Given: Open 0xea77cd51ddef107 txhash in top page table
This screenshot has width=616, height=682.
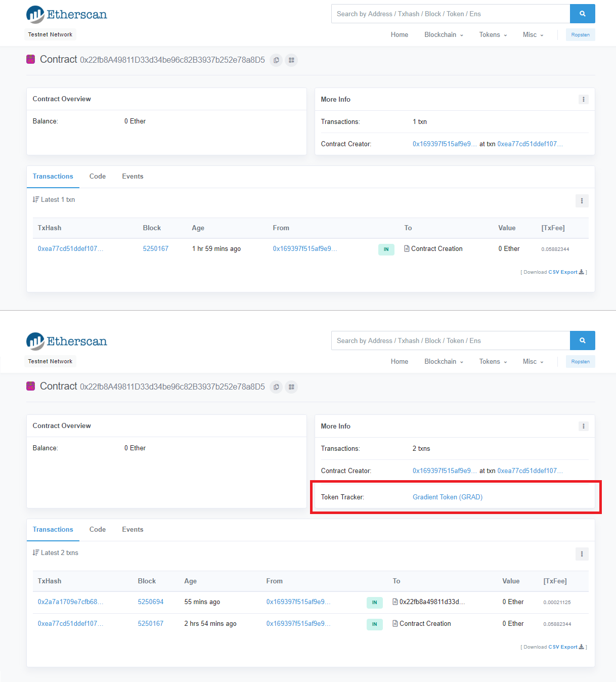Looking at the screenshot, I should point(70,248).
